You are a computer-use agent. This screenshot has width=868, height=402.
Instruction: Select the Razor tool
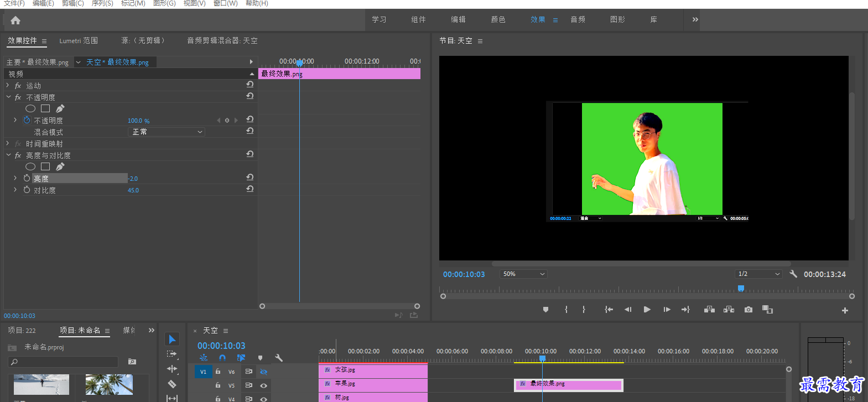pyautogui.click(x=172, y=384)
